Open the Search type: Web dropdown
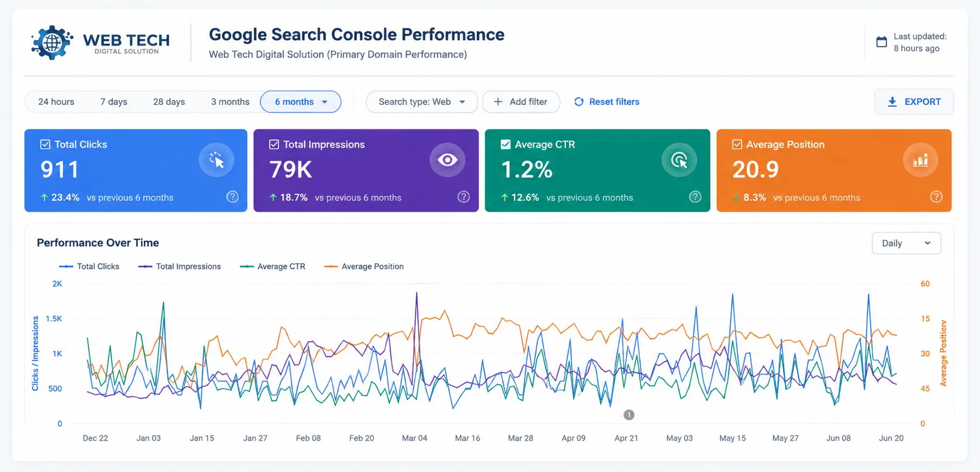 421,101
